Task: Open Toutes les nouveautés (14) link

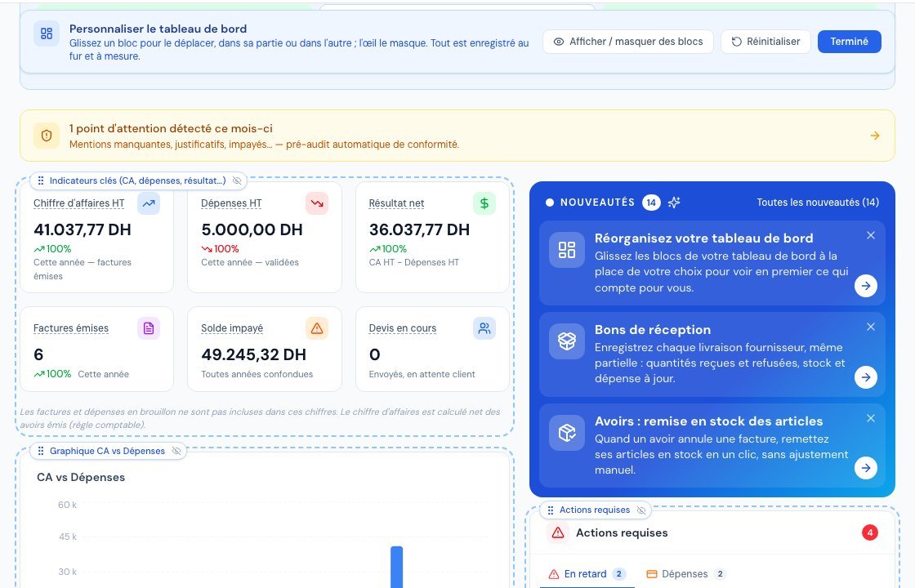Action: click(x=818, y=203)
